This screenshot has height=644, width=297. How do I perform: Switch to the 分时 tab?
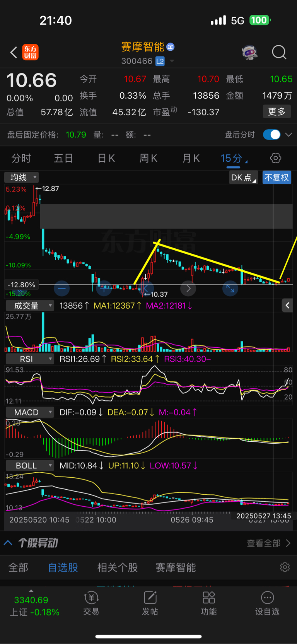[x=21, y=158]
